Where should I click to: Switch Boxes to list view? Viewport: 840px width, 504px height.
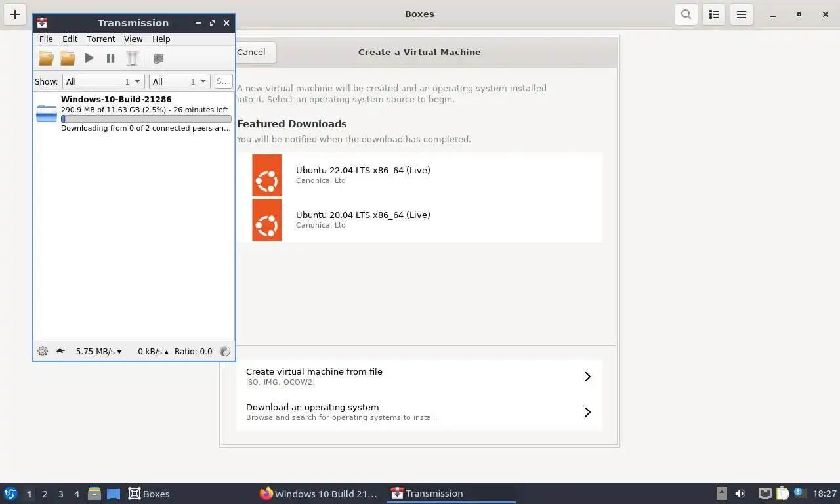(x=714, y=14)
